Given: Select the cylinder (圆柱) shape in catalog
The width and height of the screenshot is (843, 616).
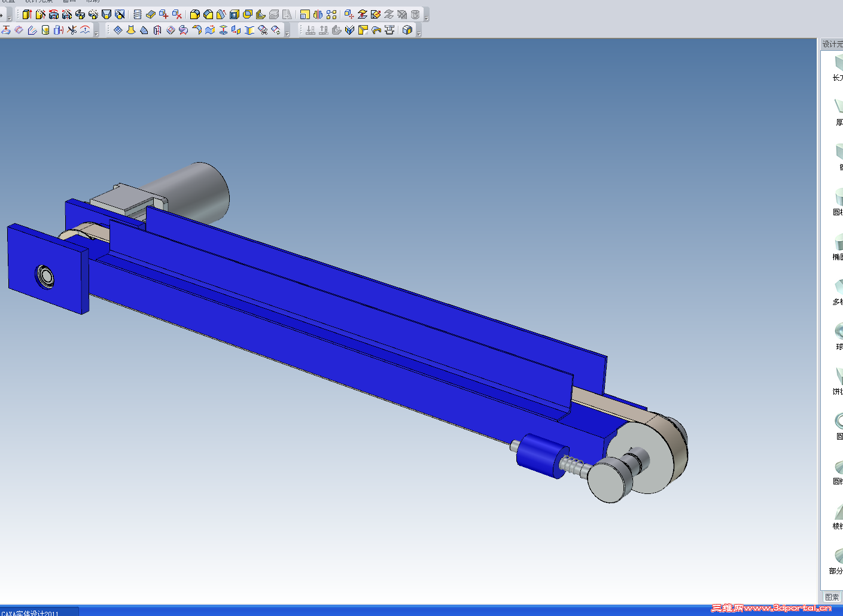Looking at the screenshot, I should pyautogui.click(x=838, y=201).
